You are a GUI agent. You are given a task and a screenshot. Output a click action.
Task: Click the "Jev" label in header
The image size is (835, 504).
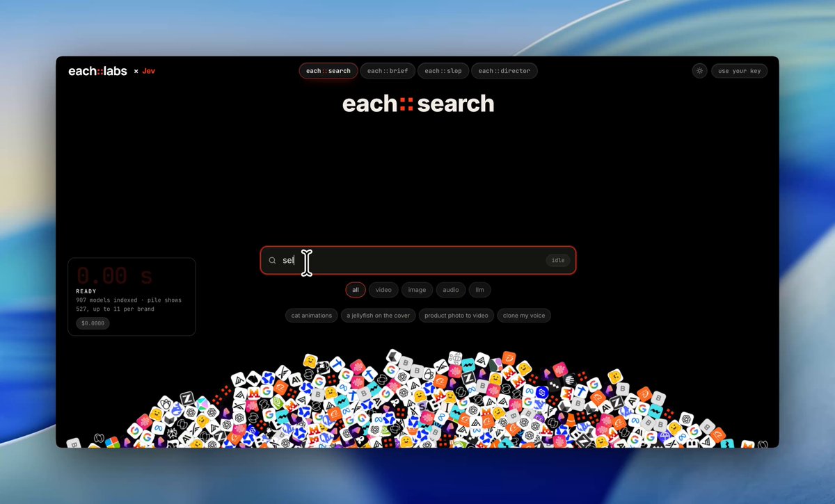click(x=148, y=71)
